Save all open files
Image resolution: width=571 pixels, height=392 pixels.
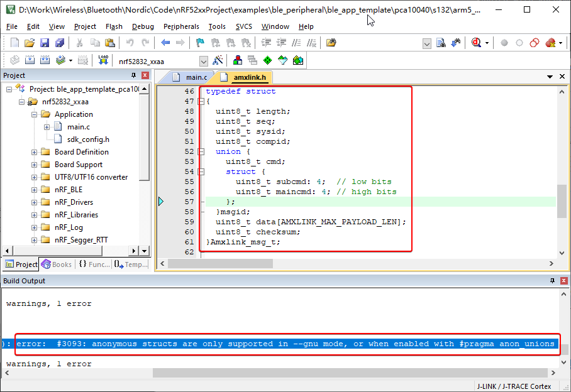click(x=58, y=42)
